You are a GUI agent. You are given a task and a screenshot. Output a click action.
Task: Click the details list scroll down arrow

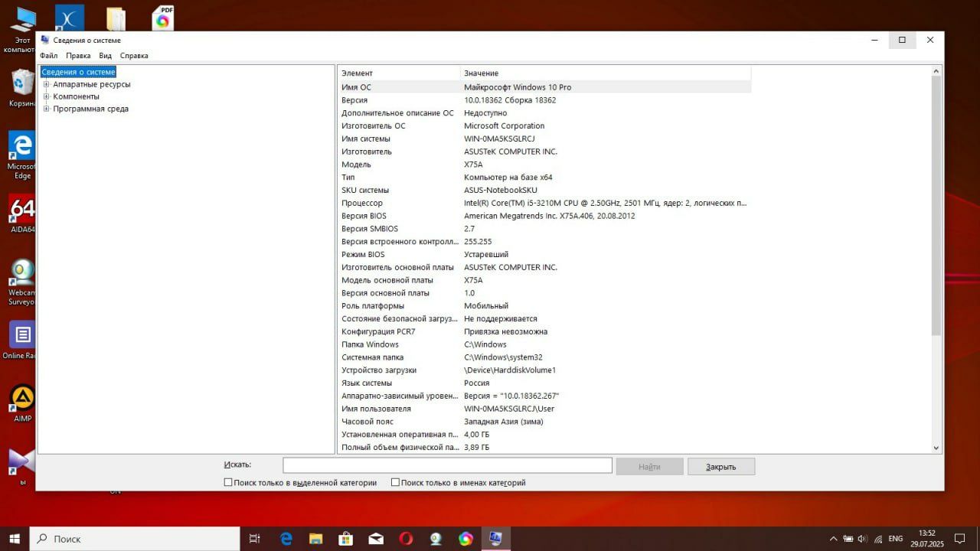tap(936, 448)
